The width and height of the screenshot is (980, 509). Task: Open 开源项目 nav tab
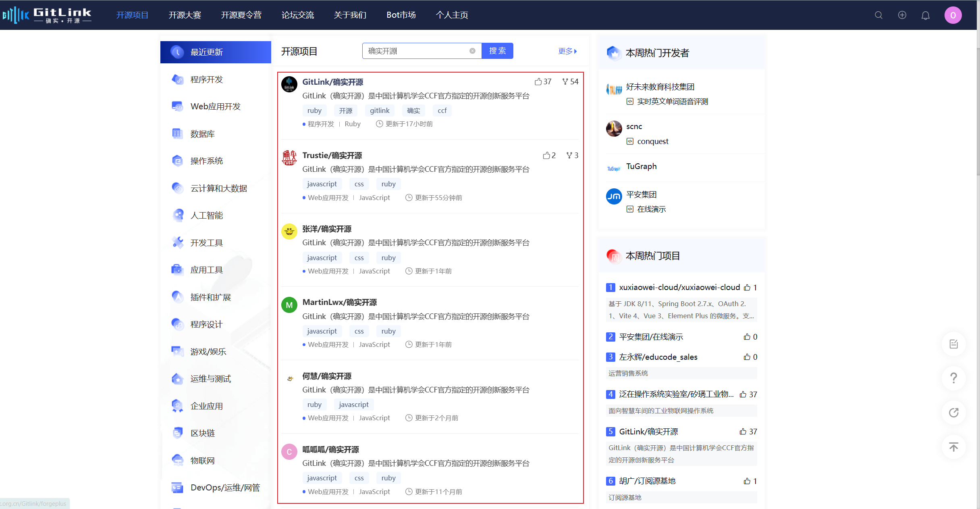[132, 15]
